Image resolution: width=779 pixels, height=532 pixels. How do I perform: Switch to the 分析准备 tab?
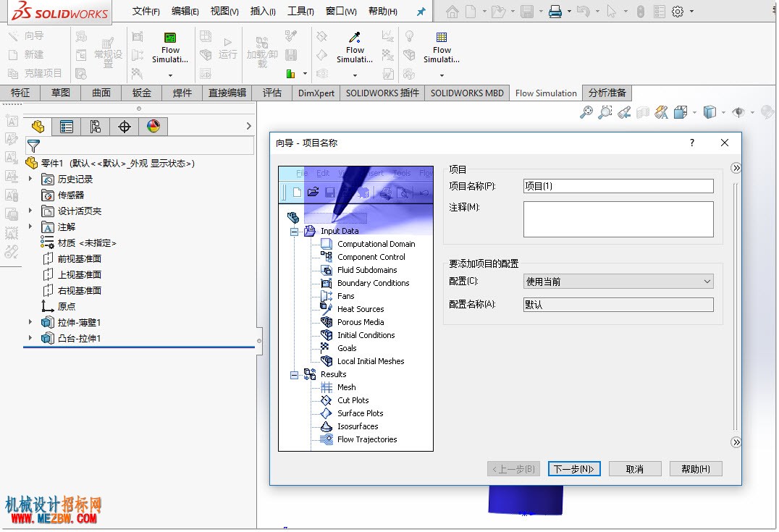[x=607, y=93]
